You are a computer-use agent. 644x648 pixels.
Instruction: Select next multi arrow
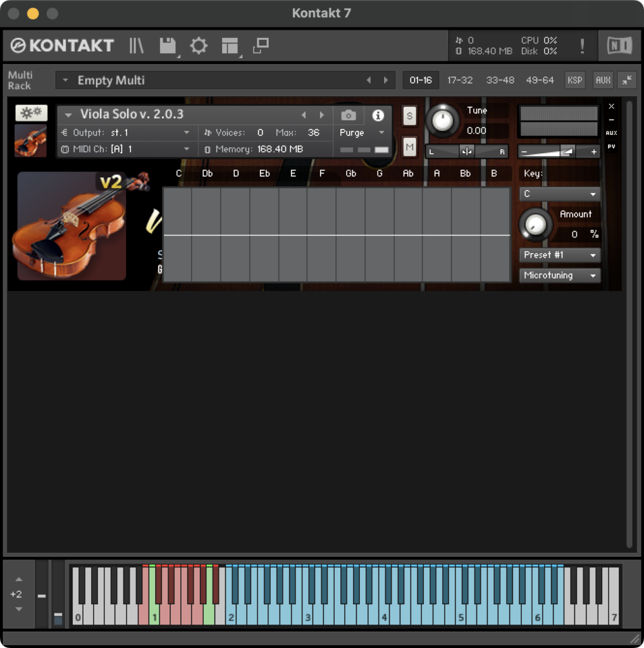pos(386,80)
